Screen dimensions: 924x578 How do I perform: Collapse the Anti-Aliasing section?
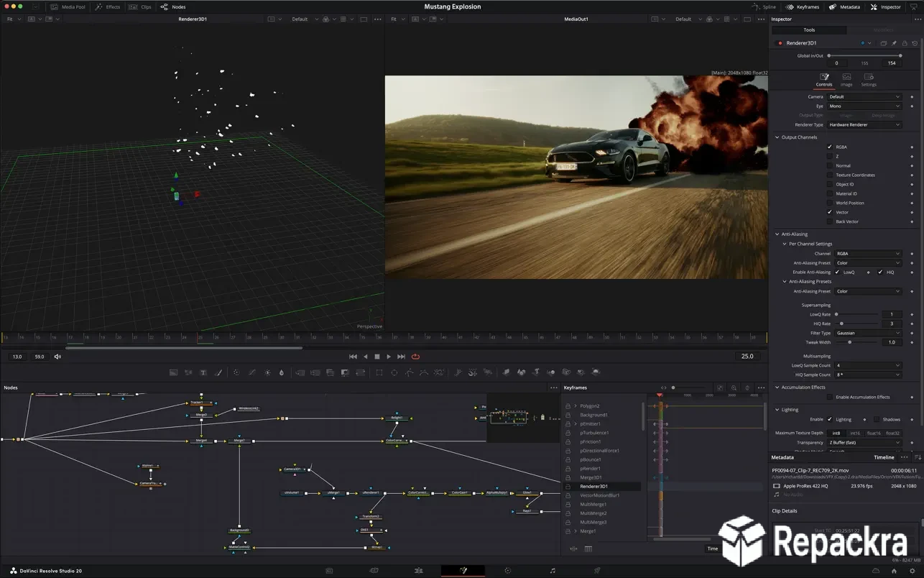pyautogui.click(x=777, y=234)
